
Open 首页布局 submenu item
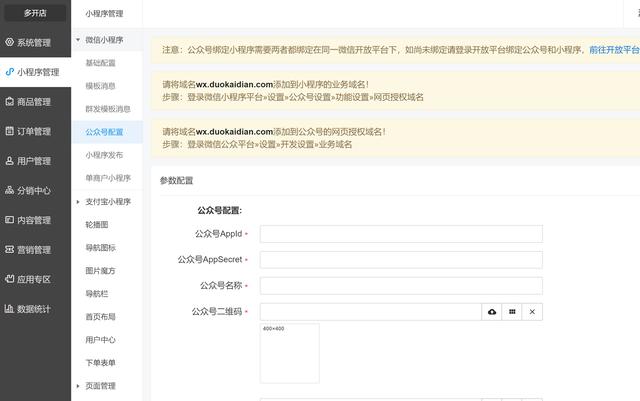tap(100, 316)
